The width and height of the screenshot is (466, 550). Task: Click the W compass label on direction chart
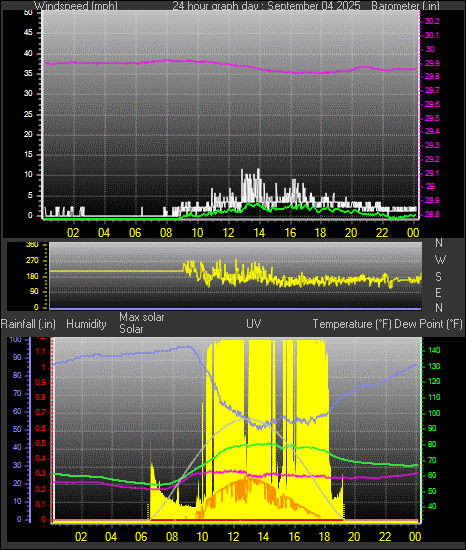click(440, 260)
